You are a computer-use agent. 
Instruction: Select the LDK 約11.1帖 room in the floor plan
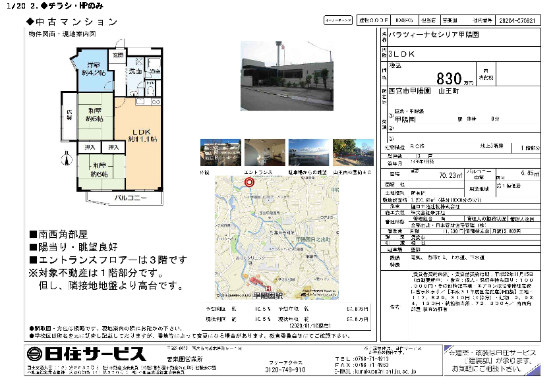click(141, 134)
